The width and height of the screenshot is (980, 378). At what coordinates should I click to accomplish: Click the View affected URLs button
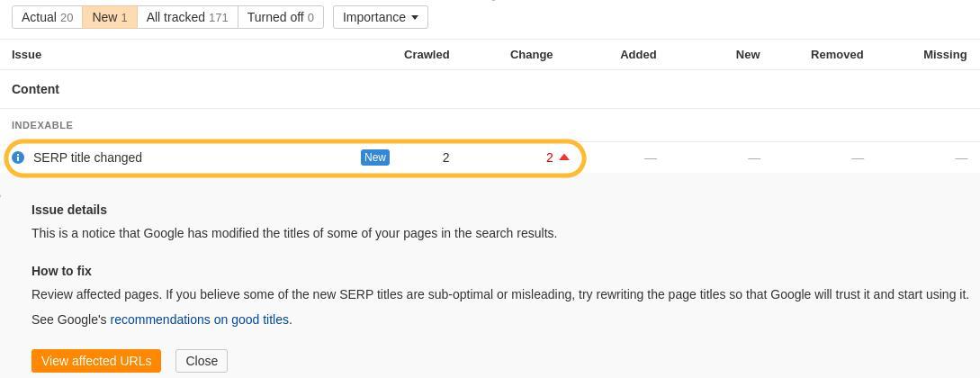click(96, 361)
